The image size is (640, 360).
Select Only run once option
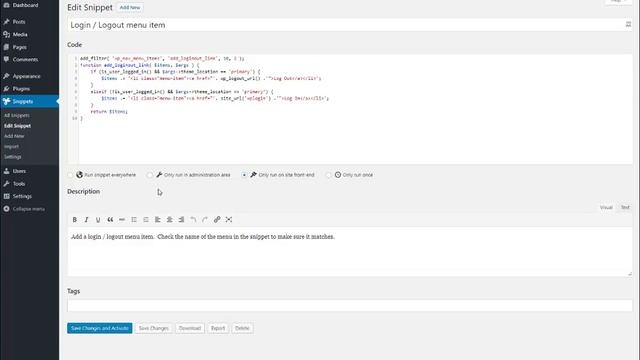pos(329,175)
